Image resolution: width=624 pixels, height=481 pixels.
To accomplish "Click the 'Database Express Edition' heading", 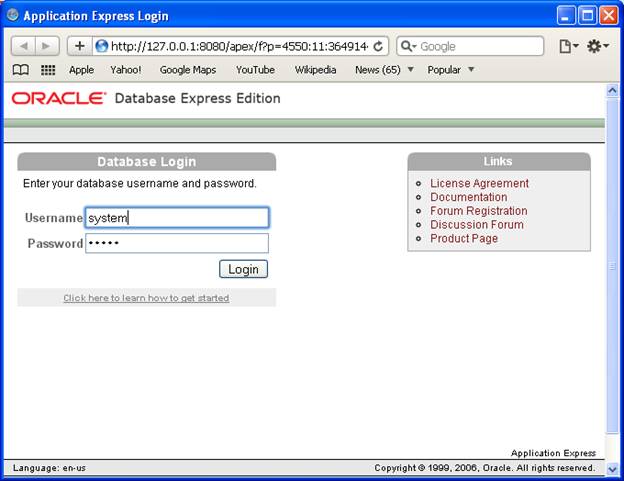I will click(x=197, y=98).
